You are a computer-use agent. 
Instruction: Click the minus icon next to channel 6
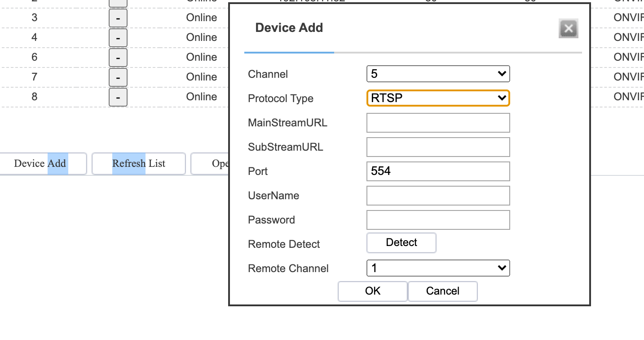coord(118,58)
